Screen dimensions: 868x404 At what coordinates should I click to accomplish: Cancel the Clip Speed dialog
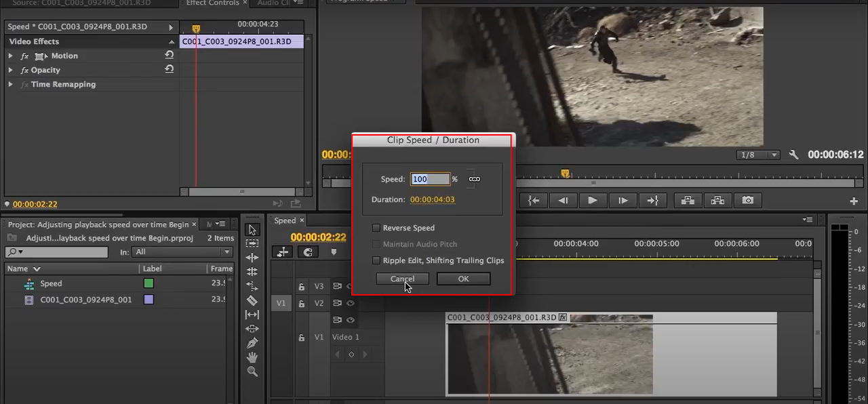coord(402,279)
